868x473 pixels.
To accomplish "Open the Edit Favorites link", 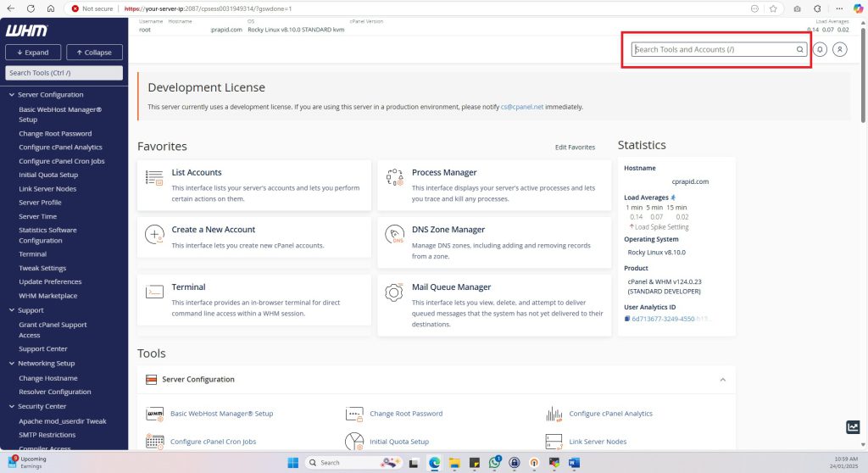I will tap(575, 147).
